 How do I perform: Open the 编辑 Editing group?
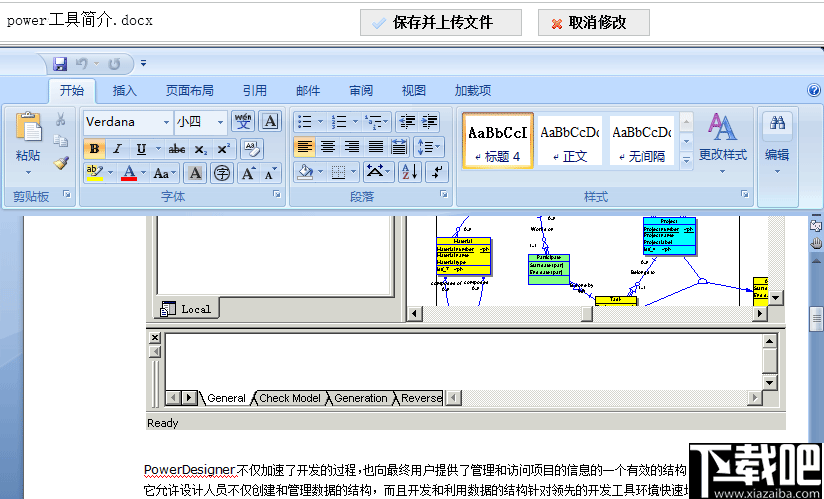777,142
